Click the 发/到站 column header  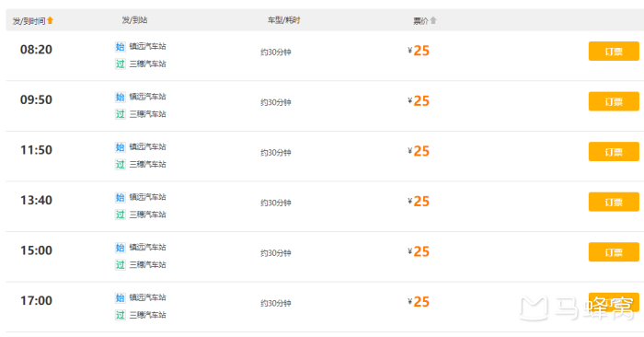[x=134, y=20]
